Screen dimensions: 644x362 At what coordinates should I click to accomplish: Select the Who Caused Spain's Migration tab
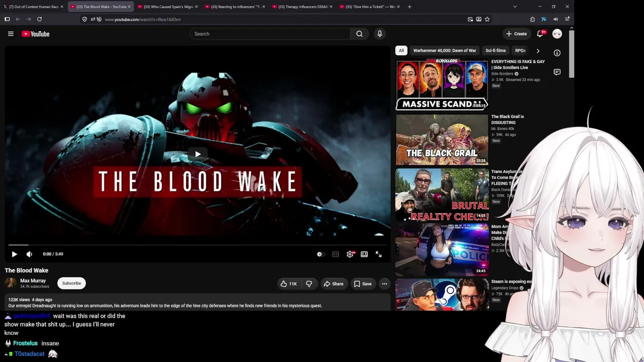pos(169,7)
